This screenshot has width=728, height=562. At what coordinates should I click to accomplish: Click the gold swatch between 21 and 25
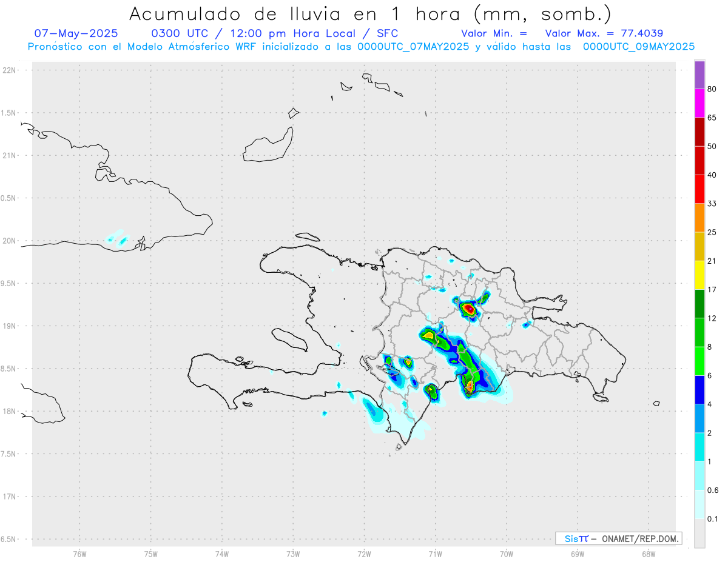tap(699, 246)
